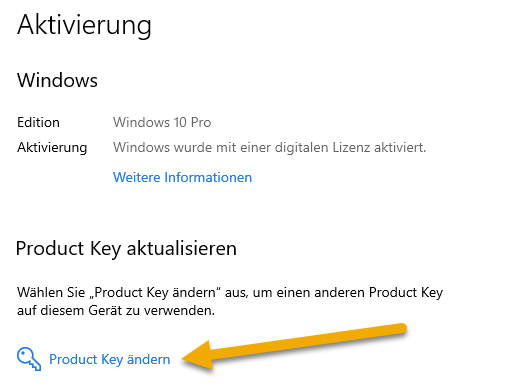Click the word Gerät in the description

tap(101, 311)
